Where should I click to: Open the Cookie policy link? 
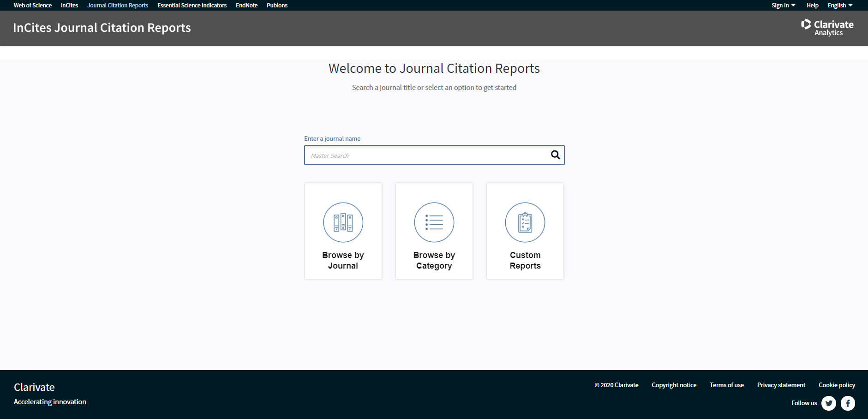pyautogui.click(x=836, y=385)
